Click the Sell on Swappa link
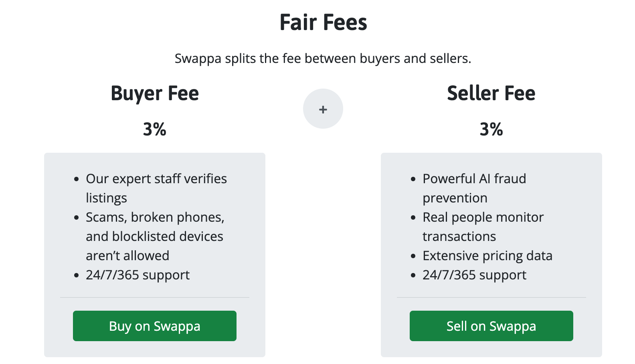This screenshot has height=364, width=635. 491,326
